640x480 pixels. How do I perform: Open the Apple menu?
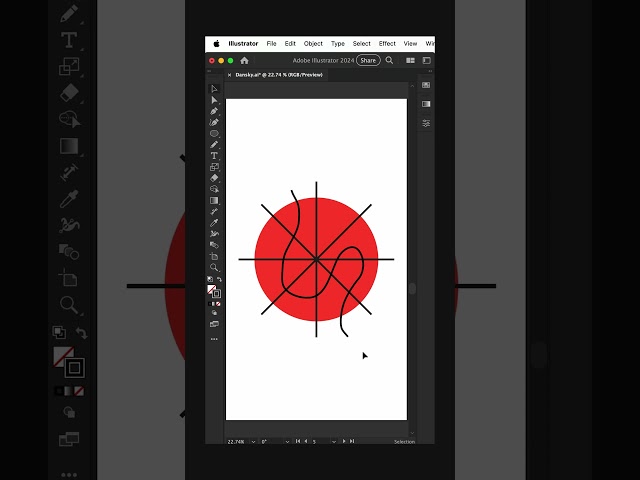pyautogui.click(x=216, y=44)
